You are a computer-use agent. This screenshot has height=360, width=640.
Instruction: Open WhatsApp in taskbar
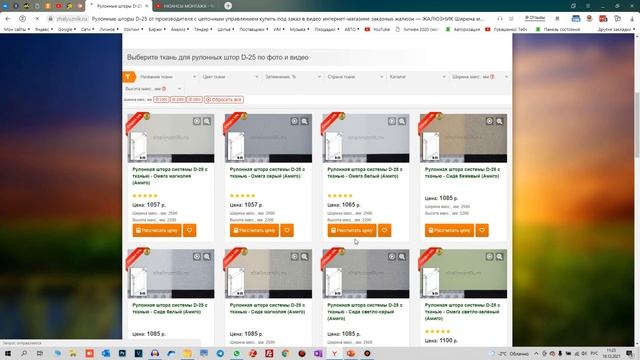pyautogui.click(x=236, y=353)
